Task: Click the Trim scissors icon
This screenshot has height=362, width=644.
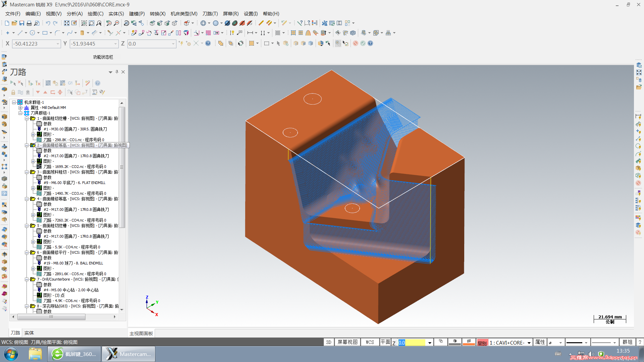Action: point(110,33)
